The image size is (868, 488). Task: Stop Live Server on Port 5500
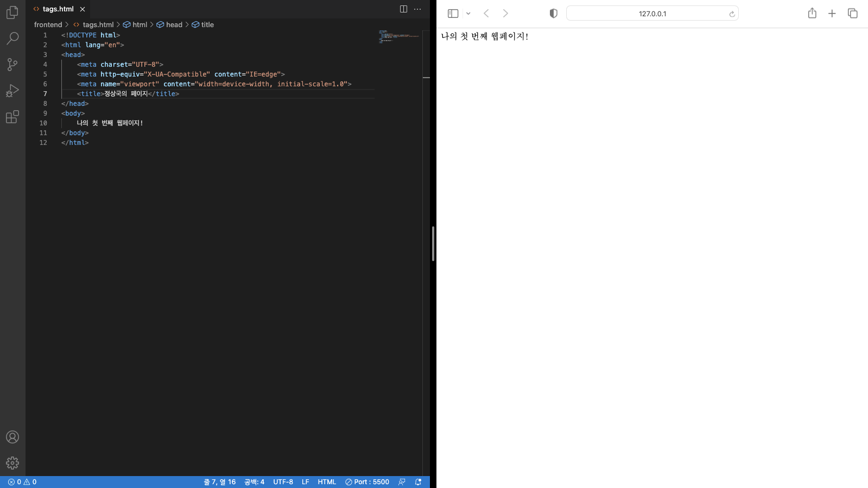pyautogui.click(x=367, y=482)
